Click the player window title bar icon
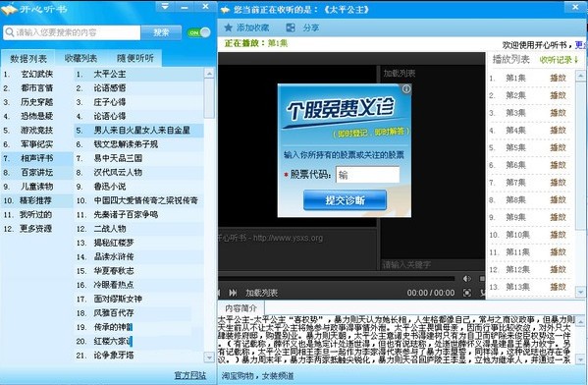Screen dimensions: 588x385 click(x=225, y=10)
